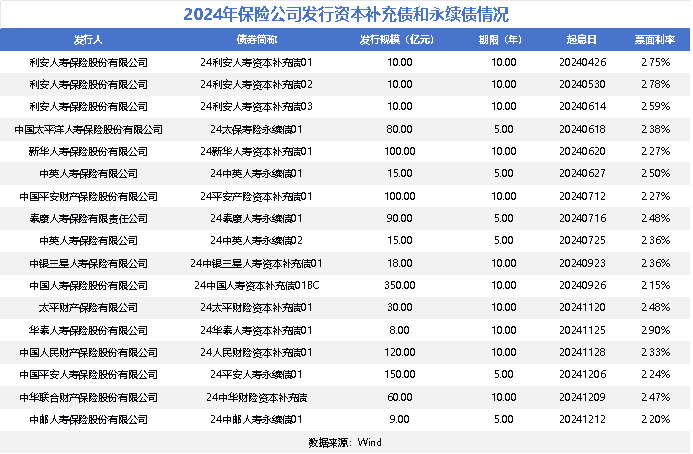Screen dimensions: 693x454
Task: Select the start date 20241212
Action: coord(583,419)
